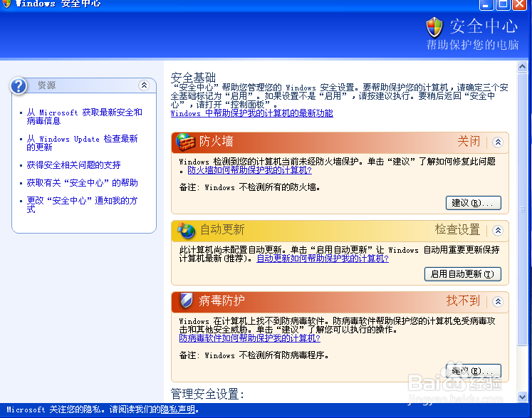Open link 防火墙如何帮助保护我的计算机?
This screenshot has width=532, height=418.
click(x=250, y=170)
